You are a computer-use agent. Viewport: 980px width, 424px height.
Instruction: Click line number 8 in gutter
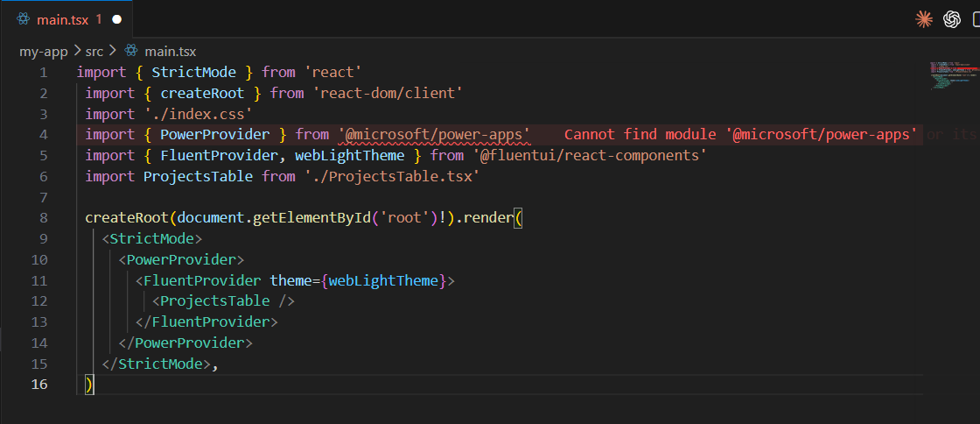[43, 217]
